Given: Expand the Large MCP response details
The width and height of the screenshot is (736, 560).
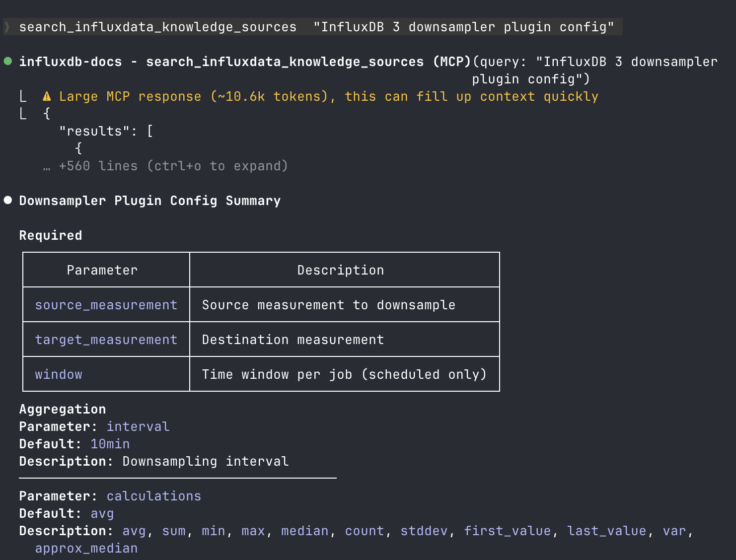Looking at the screenshot, I should [x=328, y=96].
